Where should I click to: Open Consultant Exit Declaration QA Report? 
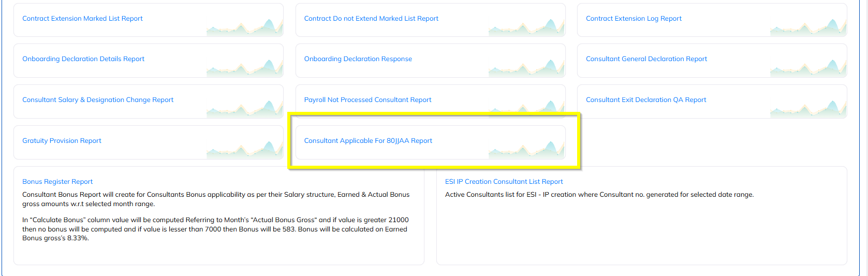(646, 100)
